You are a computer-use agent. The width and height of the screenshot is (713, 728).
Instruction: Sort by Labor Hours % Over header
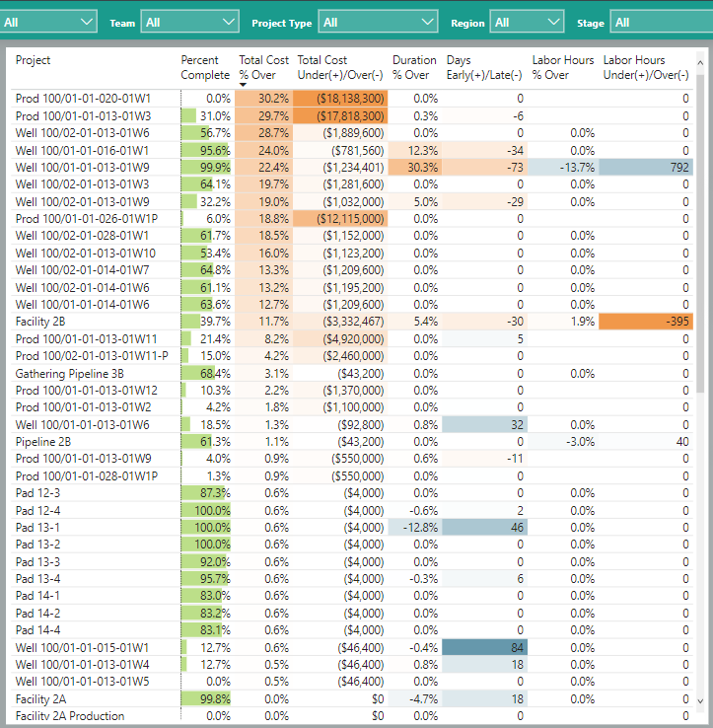click(563, 67)
